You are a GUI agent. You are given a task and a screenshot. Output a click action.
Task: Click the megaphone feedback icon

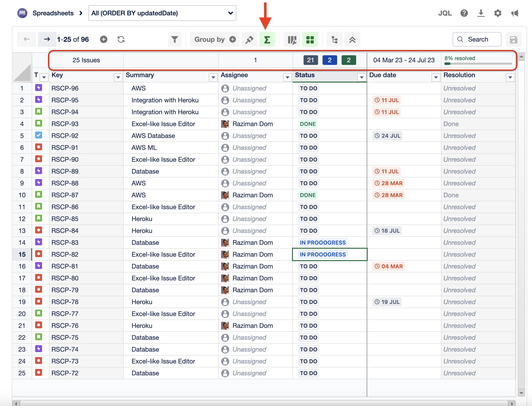515,13
